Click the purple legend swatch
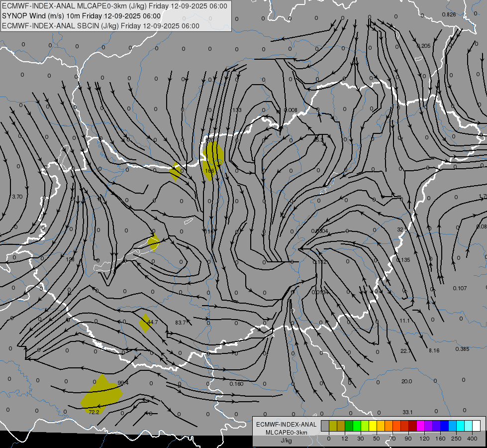487x448 pixels. coord(429,426)
